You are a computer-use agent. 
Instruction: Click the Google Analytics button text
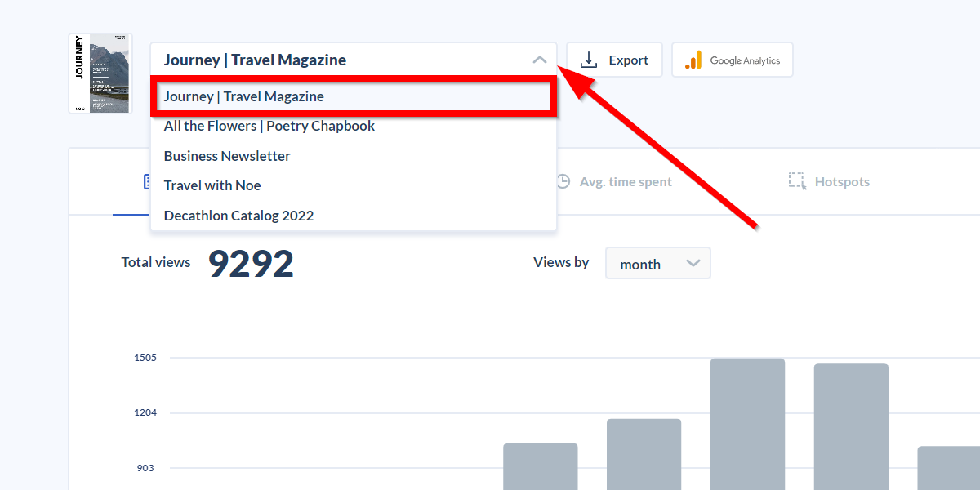pos(744,60)
